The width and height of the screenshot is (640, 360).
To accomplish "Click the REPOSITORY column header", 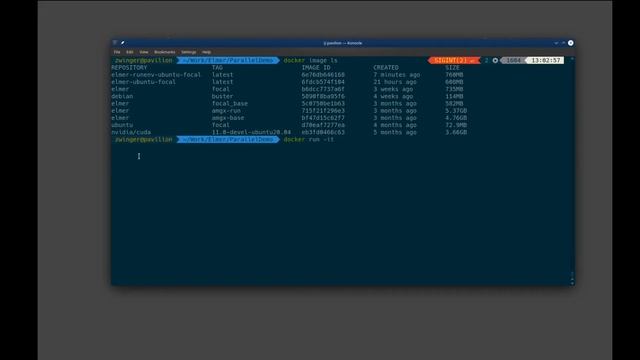I will pos(129,68).
